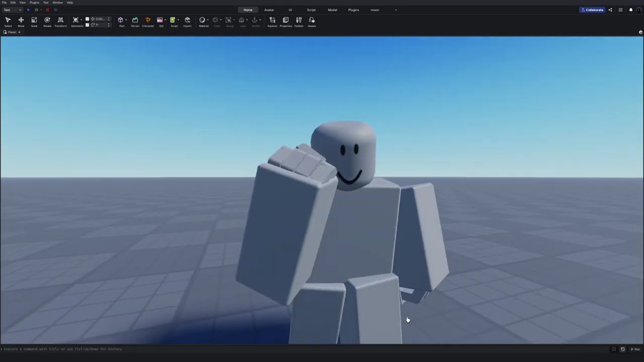Open the Toolbox panel
Screen dimensions: 644x362
click(x=298, y=22)
